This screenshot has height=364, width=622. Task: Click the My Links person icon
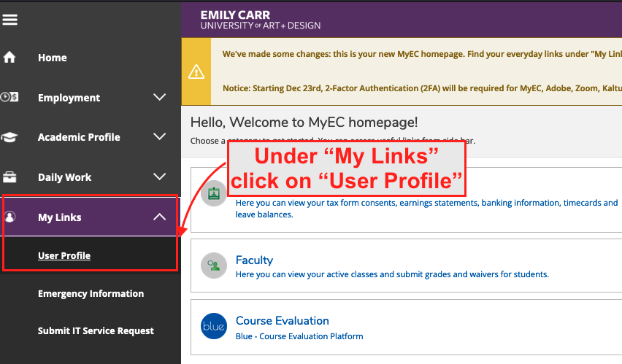[10, 217]
